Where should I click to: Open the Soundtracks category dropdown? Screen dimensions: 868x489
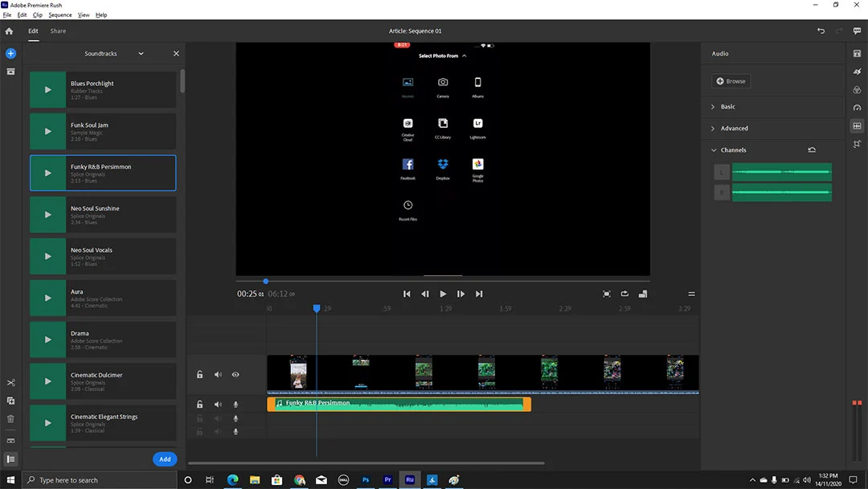(141, 54)
